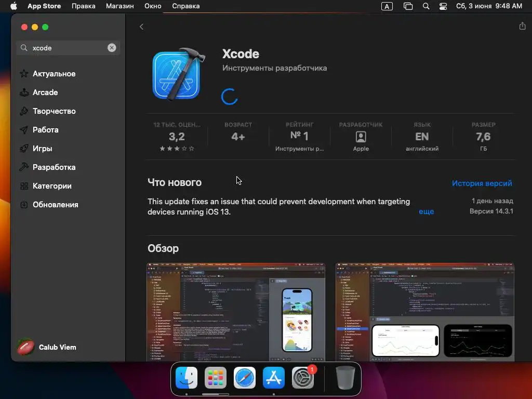
Task: Click the № 1 chart ranking
Action: pos(299,136)
